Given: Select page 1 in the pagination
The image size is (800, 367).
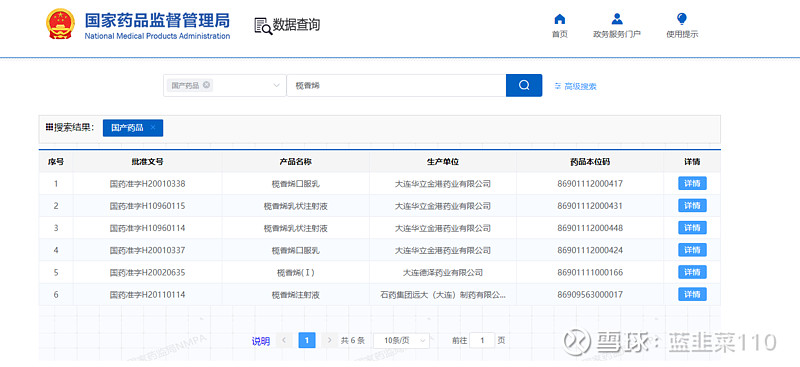Looking at the screenshot, I should (307, 340).
